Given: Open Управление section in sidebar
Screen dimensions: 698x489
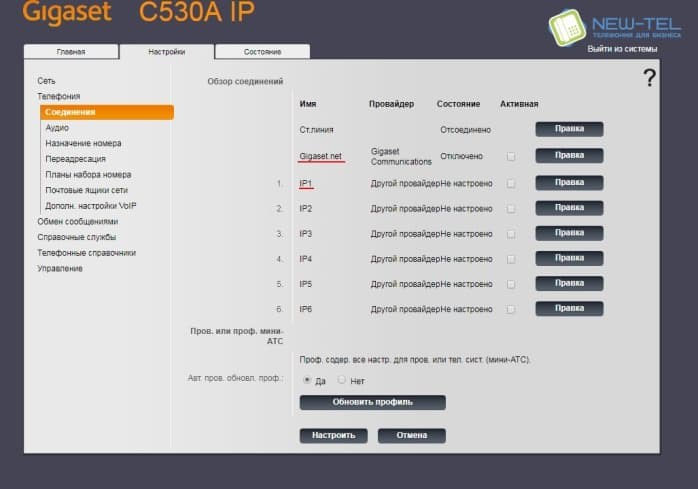Looking at the screenshot, I should [60, 268].
